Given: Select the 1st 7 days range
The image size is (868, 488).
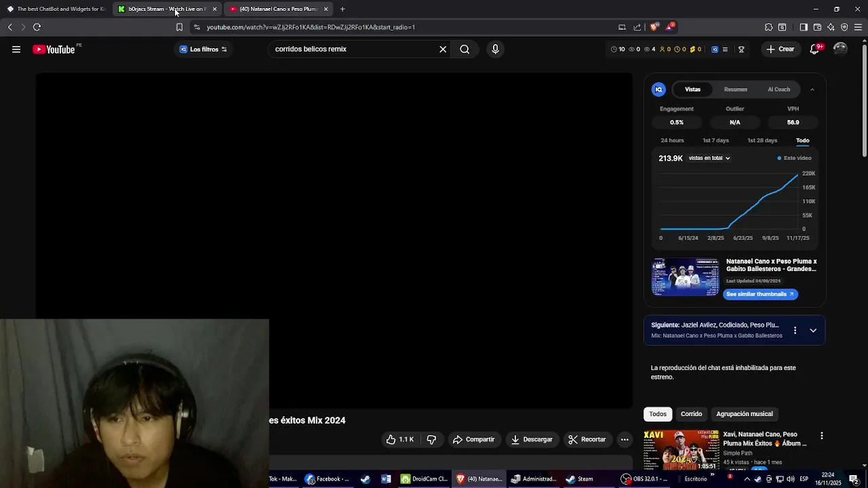Looking at the screenshot, I should pyautogui.click(x=715, y=140).
